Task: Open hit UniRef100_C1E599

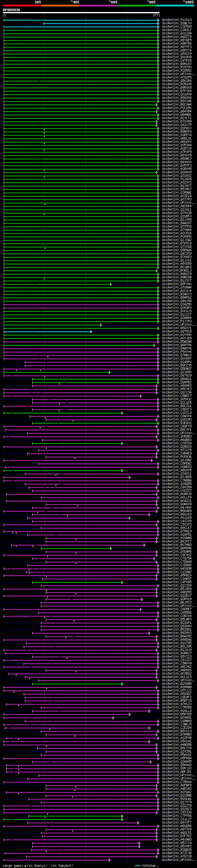Action: click(x=177, y=26)
